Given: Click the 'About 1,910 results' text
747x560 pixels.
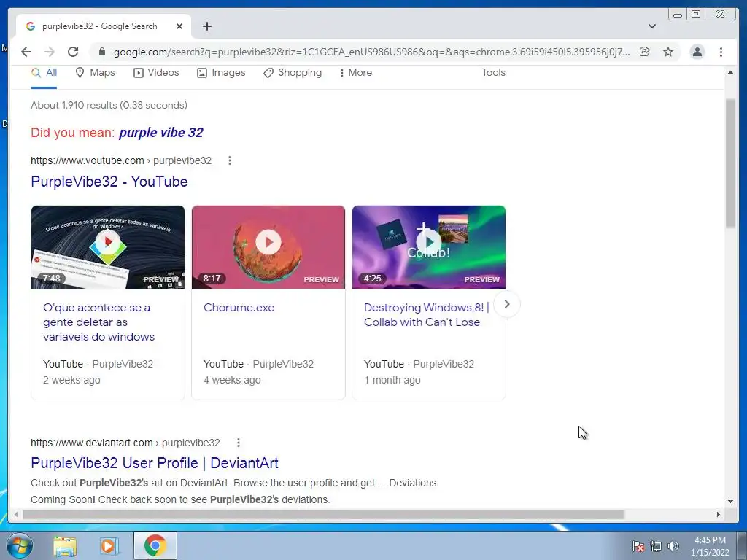Looking at the screenshot, I should [x=109, y=105].
